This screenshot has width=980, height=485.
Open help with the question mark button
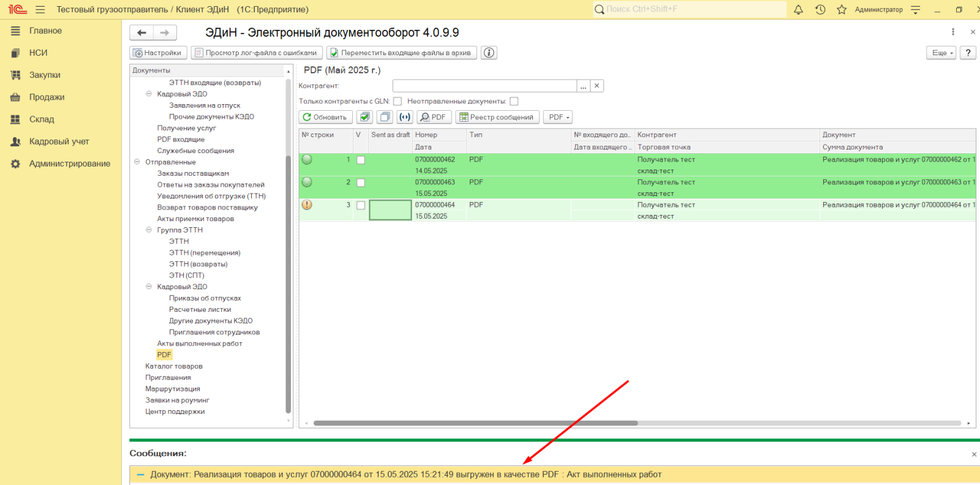coord(968,53)
